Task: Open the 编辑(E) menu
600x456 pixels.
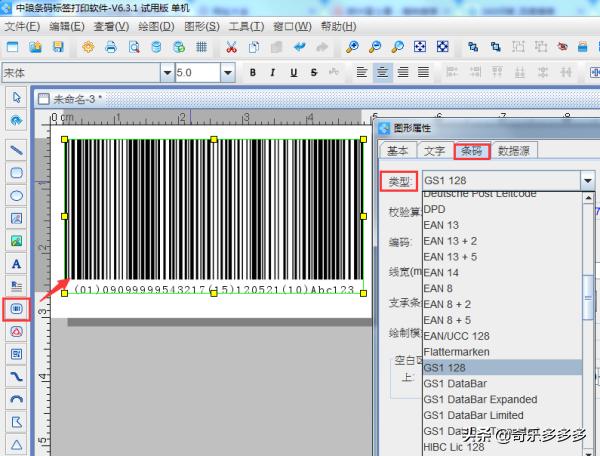Action: 67,26
